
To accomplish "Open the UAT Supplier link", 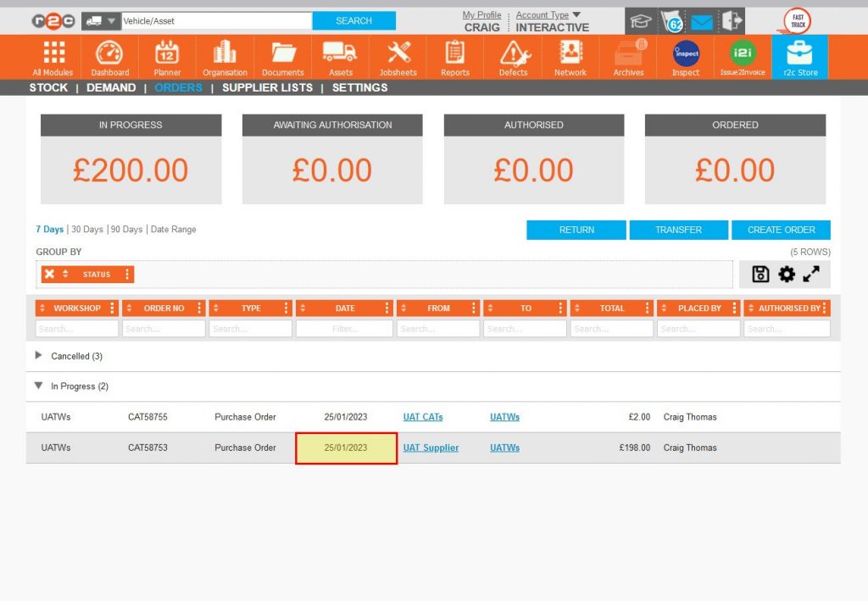I will (x=431, y=448).
